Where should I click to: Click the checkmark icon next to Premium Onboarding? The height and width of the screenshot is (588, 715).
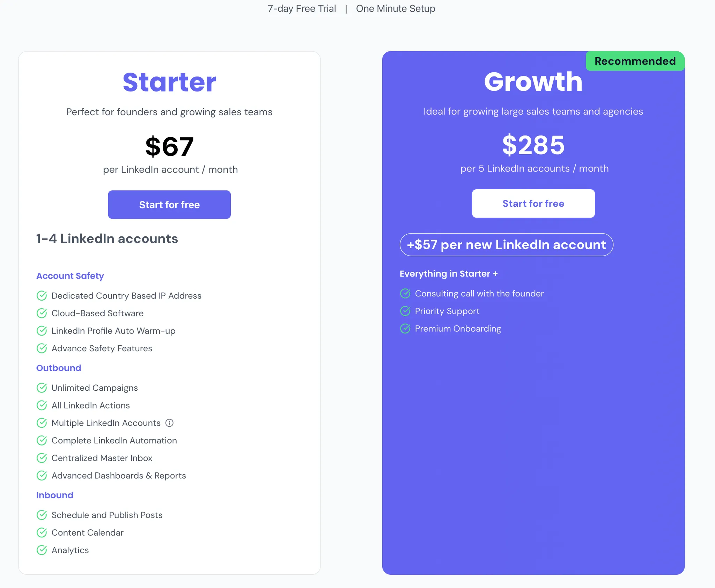click(x=405, y=329)
